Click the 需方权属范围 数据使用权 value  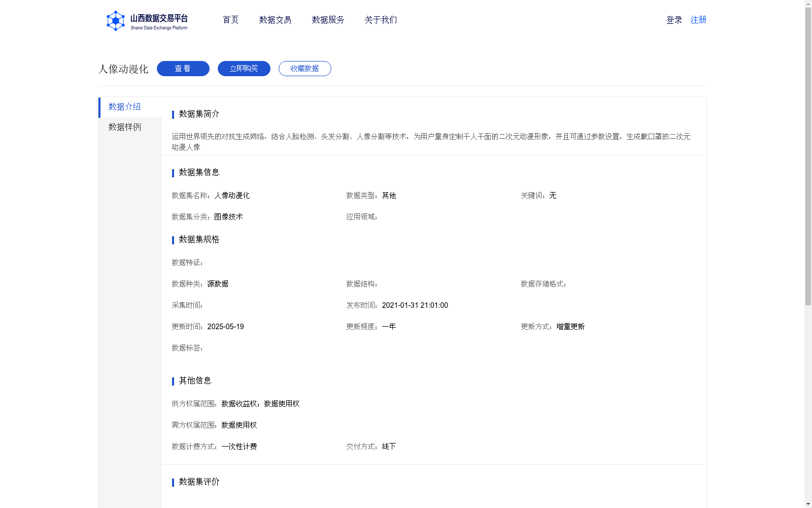[x=239, y=425]
